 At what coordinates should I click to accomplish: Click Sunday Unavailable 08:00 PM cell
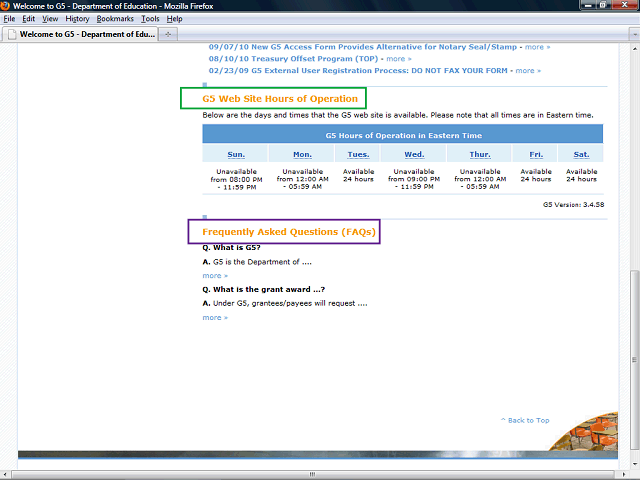pos(236,179)
